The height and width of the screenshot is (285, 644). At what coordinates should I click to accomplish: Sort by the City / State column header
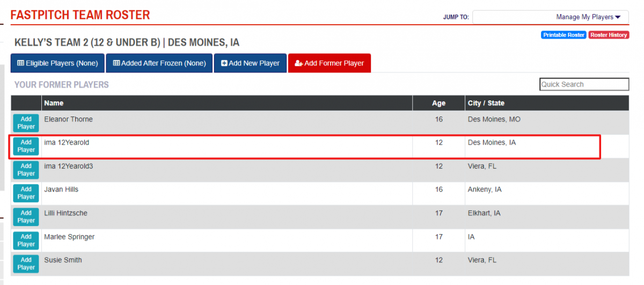pyautogui.click(x=486, y=103)
